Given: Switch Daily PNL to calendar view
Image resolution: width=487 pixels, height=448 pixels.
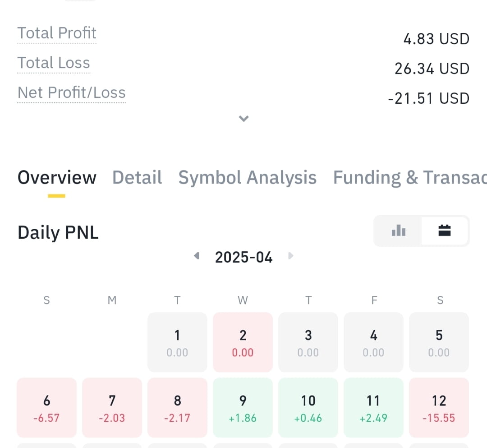Looking at the screenshot, I should (x=445, y=231).
